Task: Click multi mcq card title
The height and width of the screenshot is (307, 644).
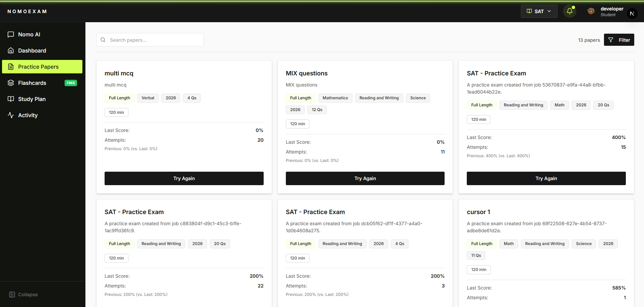Action: click(x=119, y=73)
